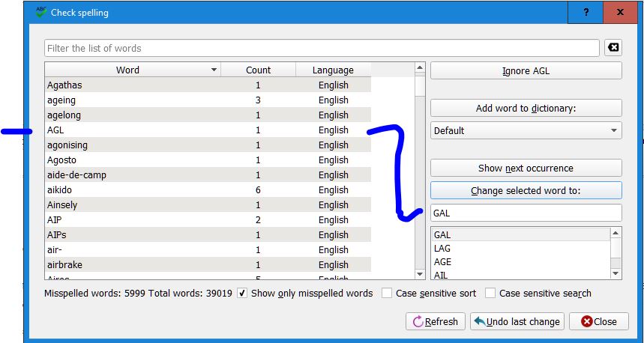Click Undo last change button
644x343 pixels.
(x=517, y=322)
